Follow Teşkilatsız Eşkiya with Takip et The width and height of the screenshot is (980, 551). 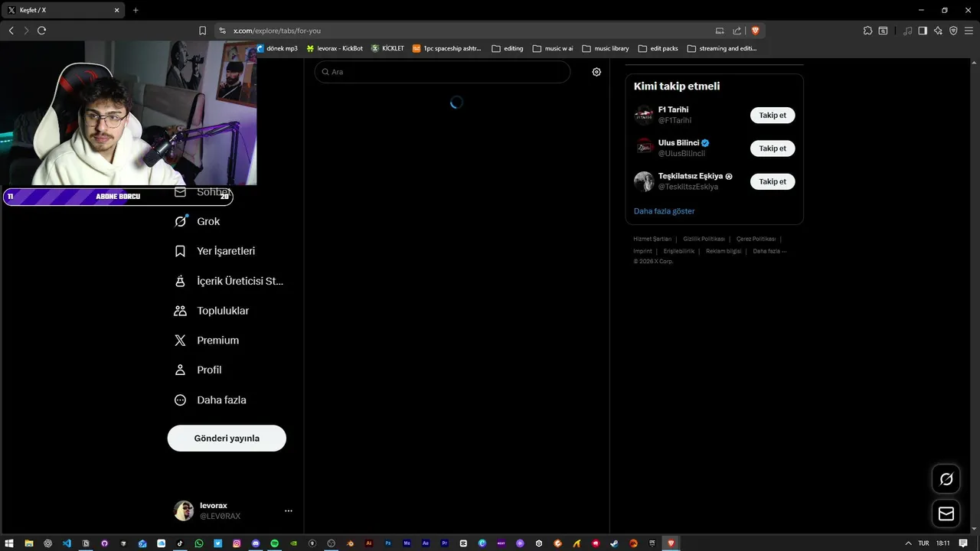pos(773,181)
